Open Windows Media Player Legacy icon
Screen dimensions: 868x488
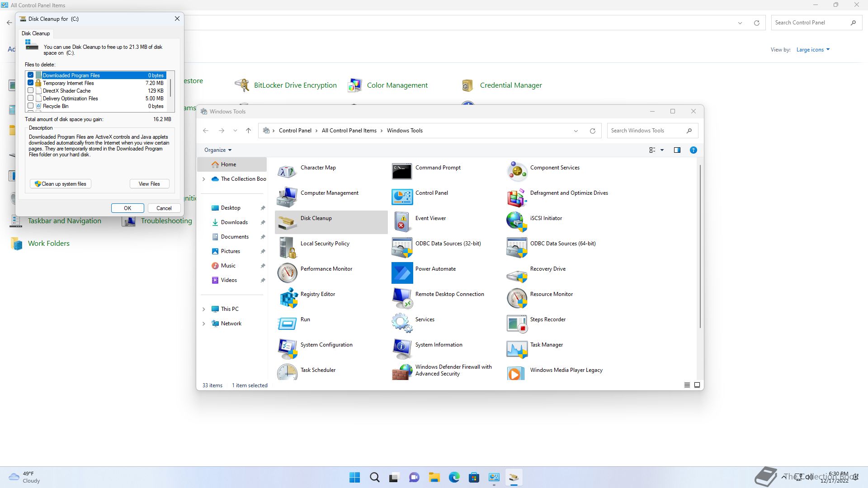pyautogui.click(x=517, y=372)
